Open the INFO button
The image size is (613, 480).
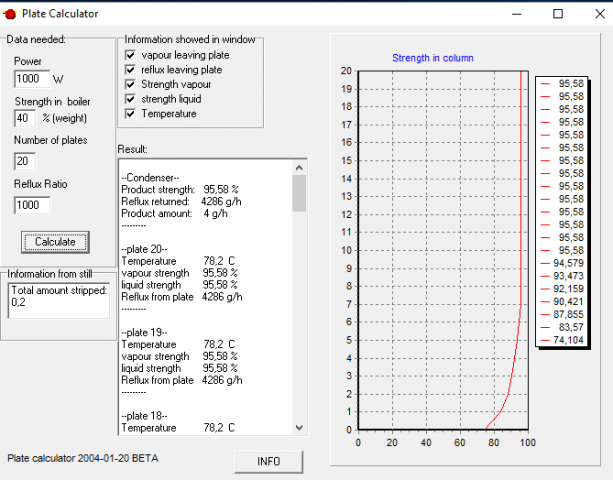pos(268,461)
